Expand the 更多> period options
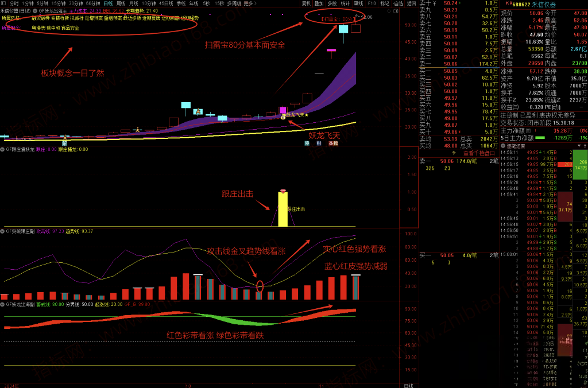Image resolution: width=588 pixels, height=388 pixels. coord(249,3)
